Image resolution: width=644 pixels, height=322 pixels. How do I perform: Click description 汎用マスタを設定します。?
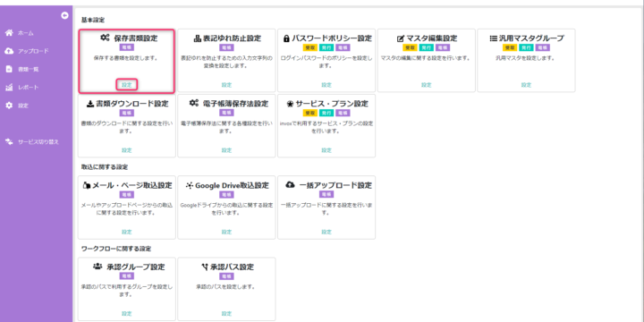point(526,58)
